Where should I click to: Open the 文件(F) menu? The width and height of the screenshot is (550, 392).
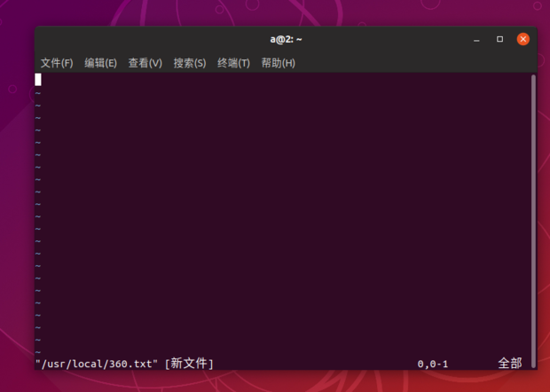[x=57, y=63]
